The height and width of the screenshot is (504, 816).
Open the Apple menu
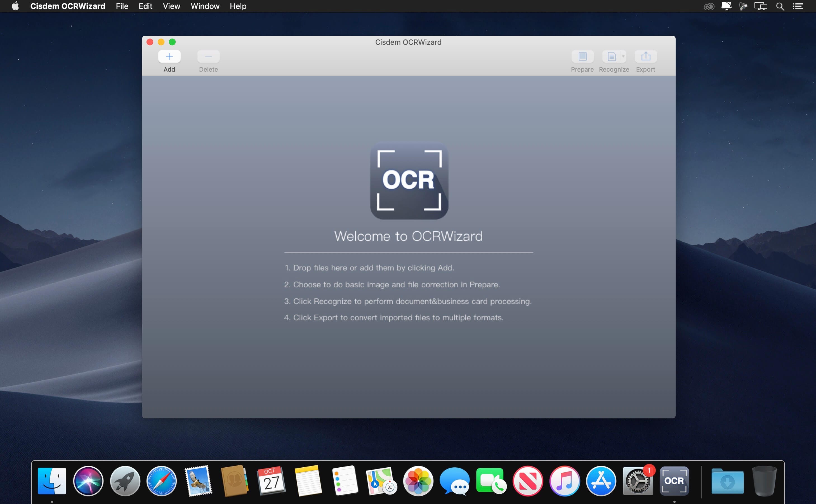(15, 6)
